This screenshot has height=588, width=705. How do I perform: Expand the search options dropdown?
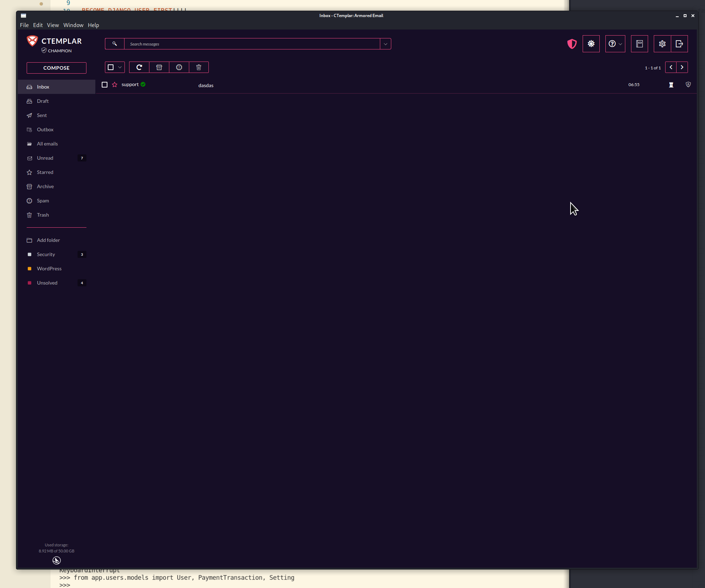pyautogui.click(x=385, y=44)
